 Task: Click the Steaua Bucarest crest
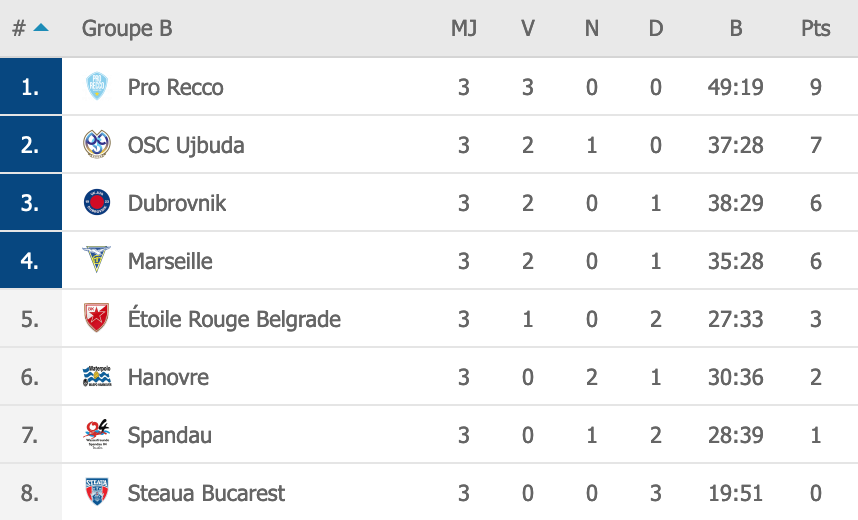click(x=97, y=492)
